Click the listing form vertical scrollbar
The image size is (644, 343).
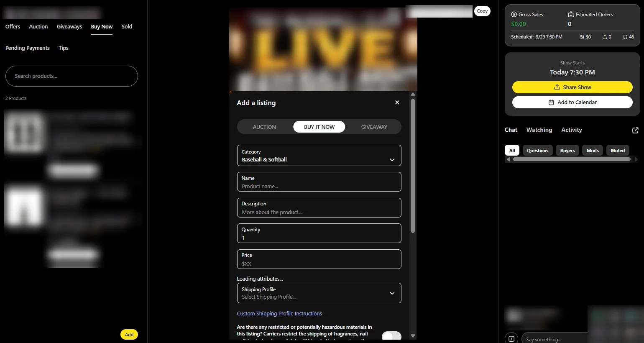413,166
